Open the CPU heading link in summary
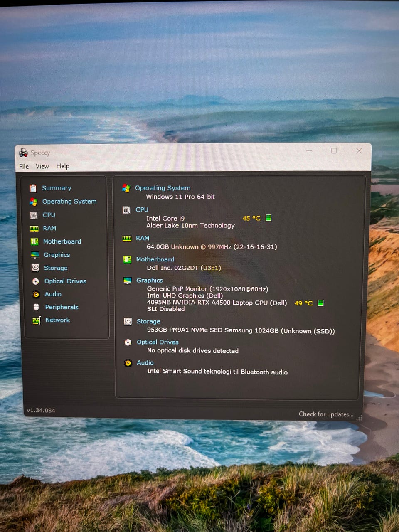The height and width of the screenshot is (532, 399). (x=142, y=209)
